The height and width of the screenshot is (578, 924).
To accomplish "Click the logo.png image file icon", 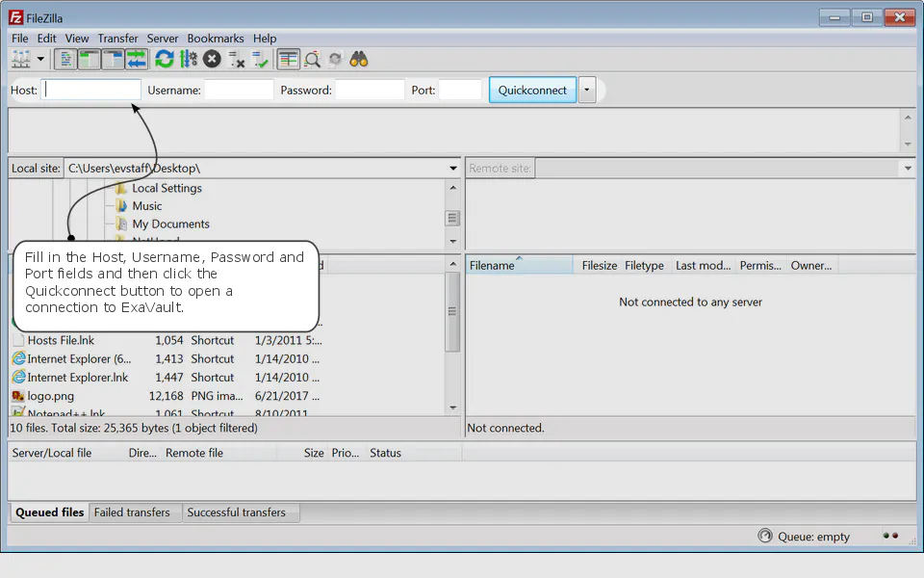I will [x=18, y=396].
